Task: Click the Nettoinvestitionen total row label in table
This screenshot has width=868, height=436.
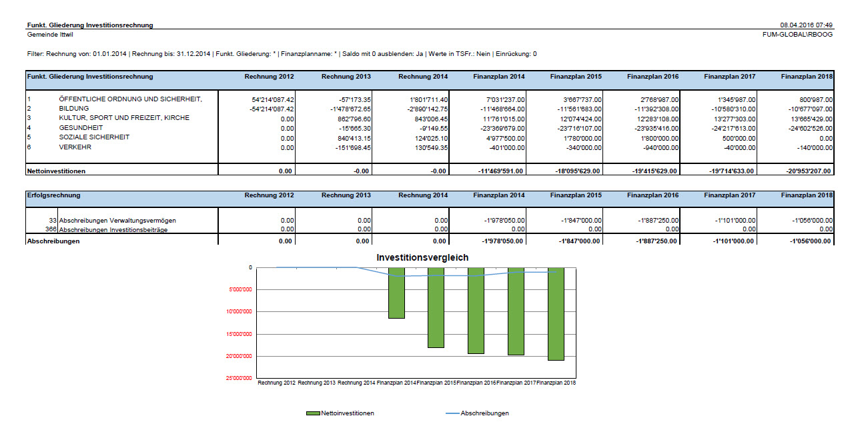Action: pos(56,171)
